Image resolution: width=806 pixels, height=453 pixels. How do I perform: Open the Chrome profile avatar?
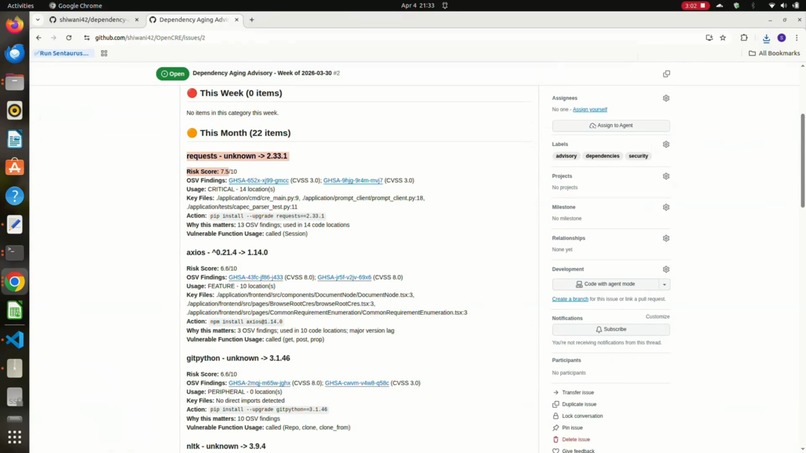pyautogui.click(x=781, y=38)
